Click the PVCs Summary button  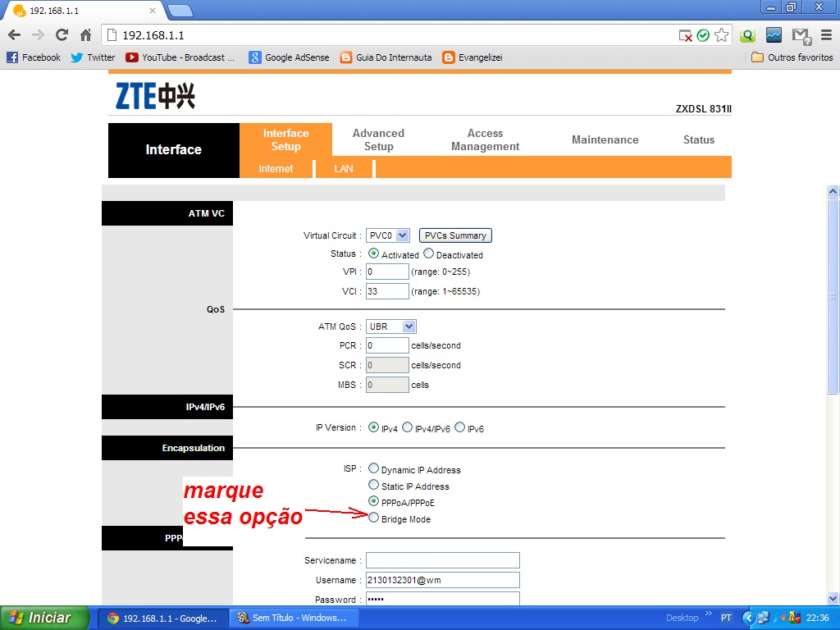[455, 234]
